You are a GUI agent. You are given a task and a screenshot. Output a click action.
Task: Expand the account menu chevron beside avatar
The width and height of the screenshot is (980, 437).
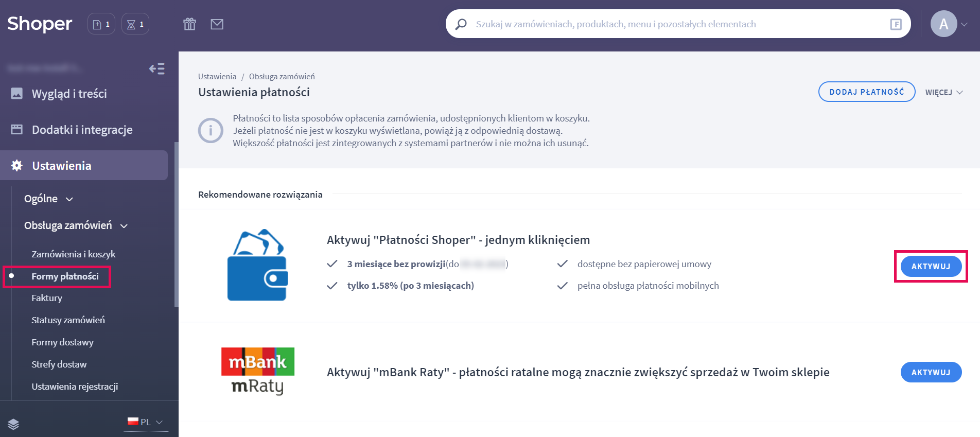pos(964,24)
